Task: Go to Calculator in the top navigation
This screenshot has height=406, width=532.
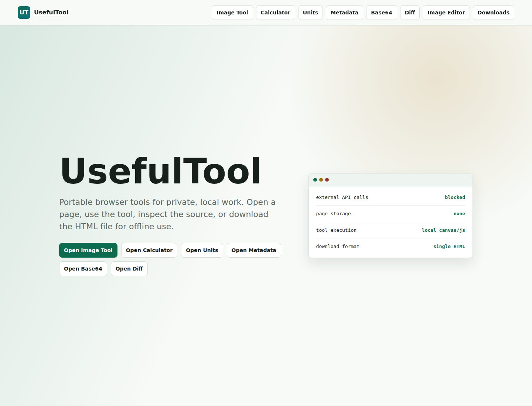Action: click(x=276, y=13)
